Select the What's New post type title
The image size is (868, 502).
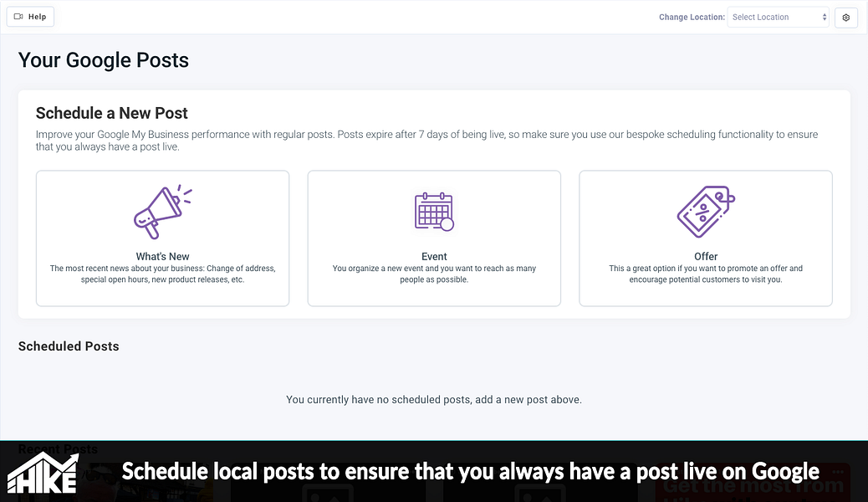pyautogui.click(x=163, y=257)
